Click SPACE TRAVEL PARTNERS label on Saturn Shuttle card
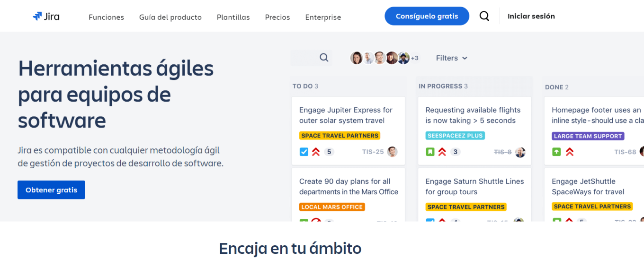Image resolution: width=644 pixels, height=268 pixels. pyautogui.click(x=466, y=207)
